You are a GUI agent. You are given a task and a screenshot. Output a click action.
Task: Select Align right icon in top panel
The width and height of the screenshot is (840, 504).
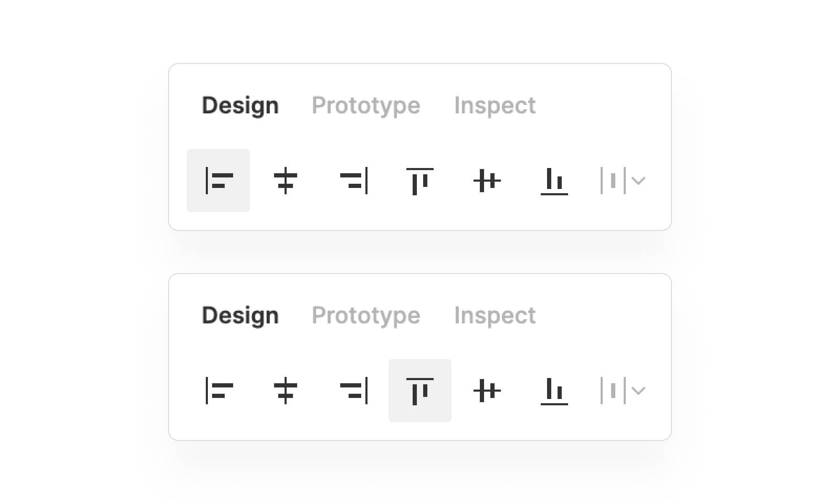pyautogui.click(x=353, y=181)
